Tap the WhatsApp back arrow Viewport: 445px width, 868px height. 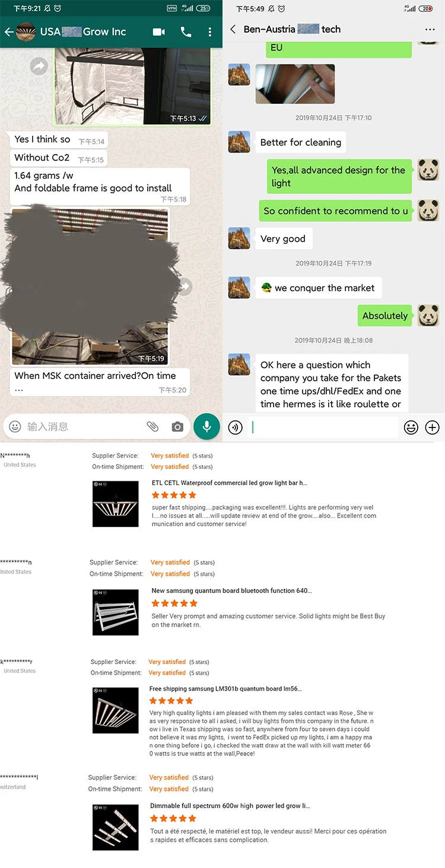pos(8,32)
